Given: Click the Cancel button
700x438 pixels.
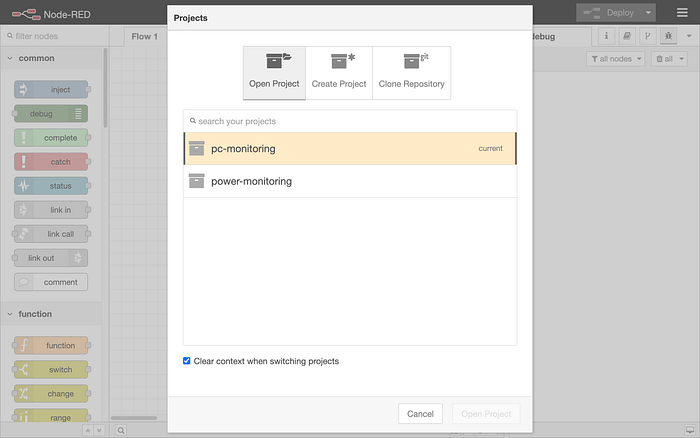Looking at the screenshot, I should point(420,413).
